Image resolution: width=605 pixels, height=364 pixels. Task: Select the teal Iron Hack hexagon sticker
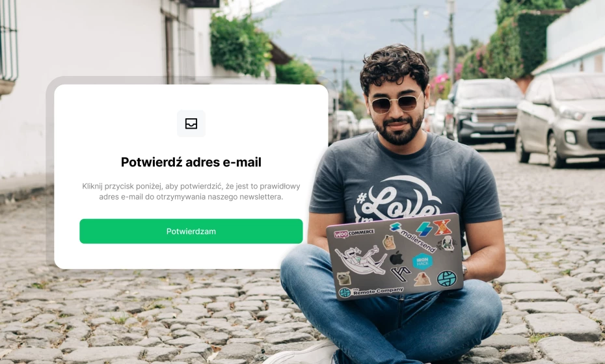(422, 261)
